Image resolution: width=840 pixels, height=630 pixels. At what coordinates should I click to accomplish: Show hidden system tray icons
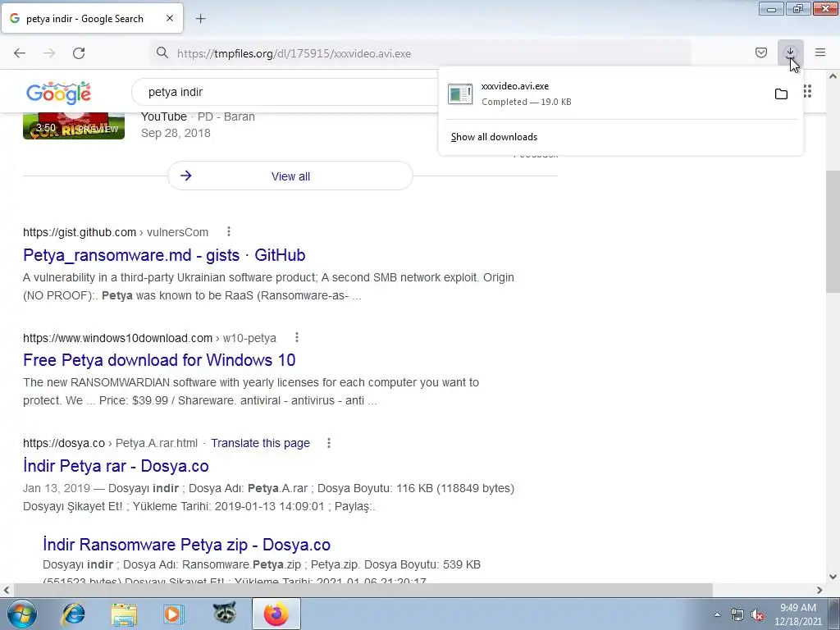pos(717,614)
